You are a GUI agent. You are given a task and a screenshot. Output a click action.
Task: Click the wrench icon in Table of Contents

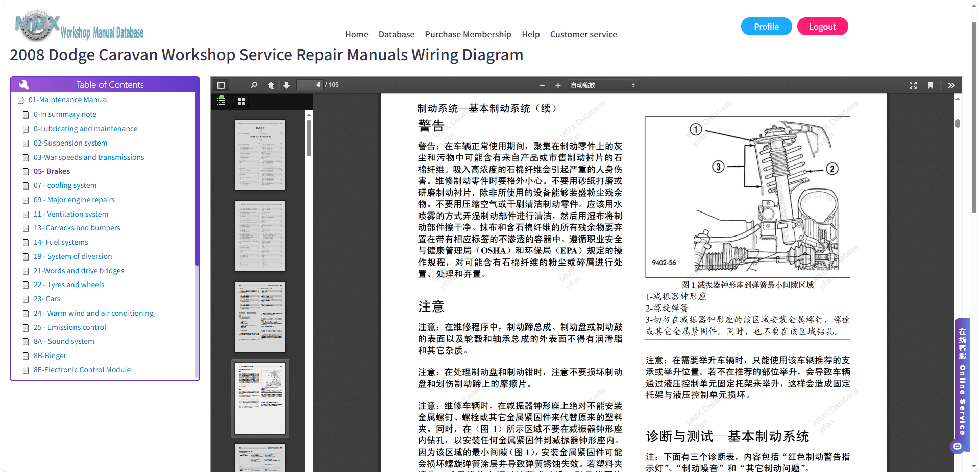[23, 84]
